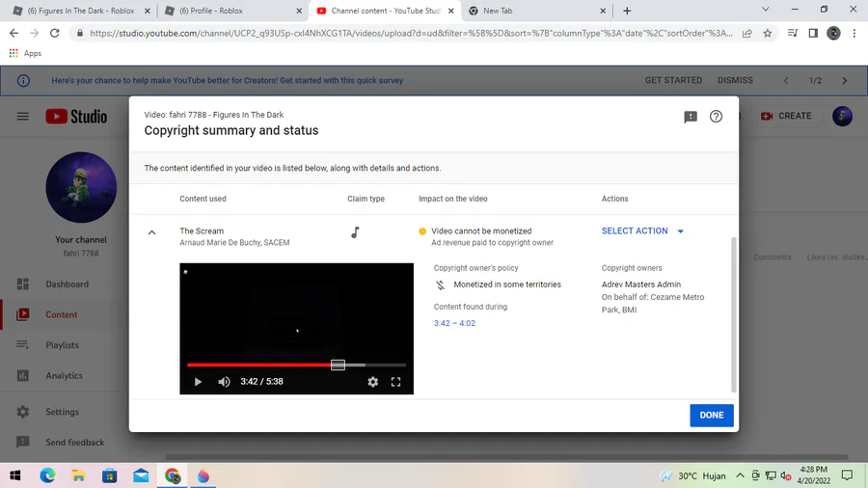868x488 pixels.
Task: Click the Chrome media control icon
Action: (x=793, y=33)
